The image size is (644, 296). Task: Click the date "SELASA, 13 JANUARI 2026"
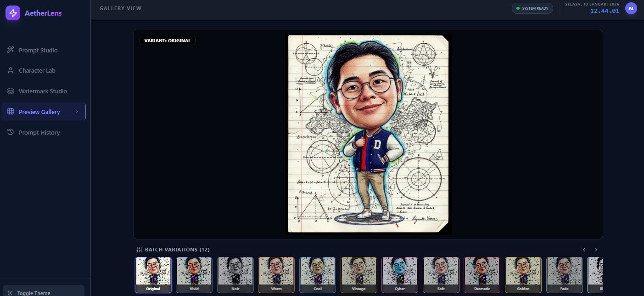tap(592, 4)
